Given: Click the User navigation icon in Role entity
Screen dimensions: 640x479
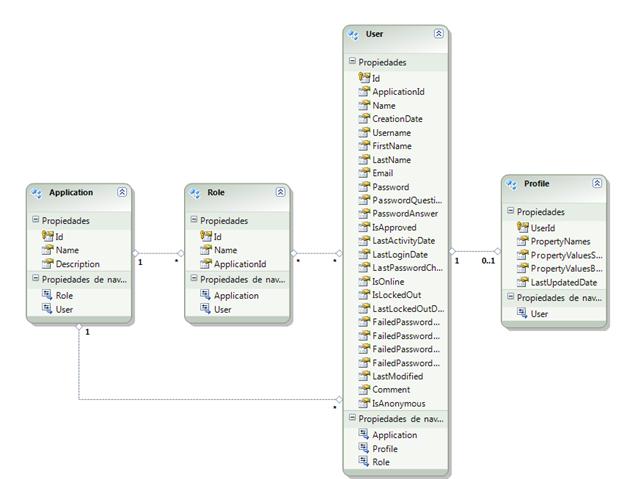Looking at the screenshot, I should (206, 308).
